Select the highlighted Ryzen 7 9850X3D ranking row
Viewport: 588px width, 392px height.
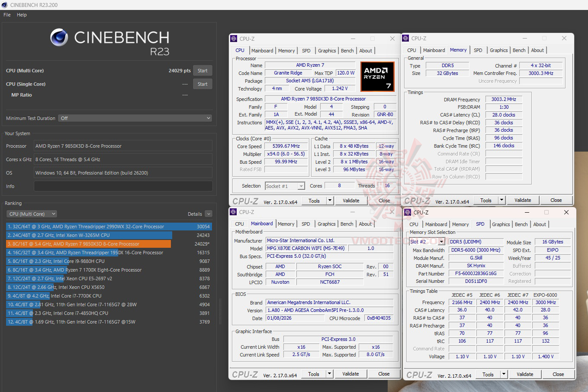(109, 244)
